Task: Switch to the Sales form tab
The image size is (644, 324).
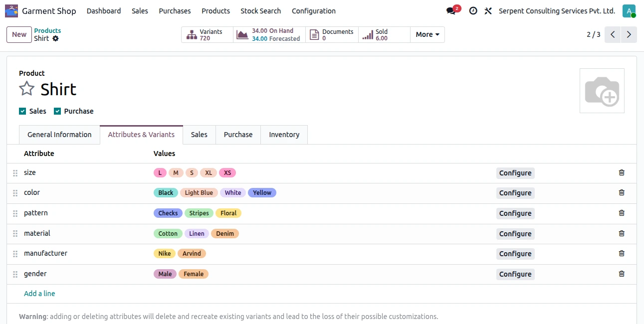Action: [x=199, y=135]
